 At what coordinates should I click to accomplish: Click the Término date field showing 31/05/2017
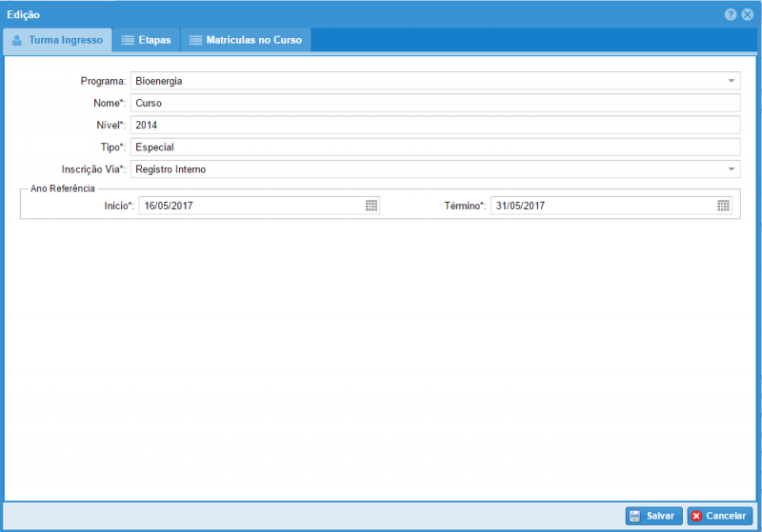click(602, 206)
